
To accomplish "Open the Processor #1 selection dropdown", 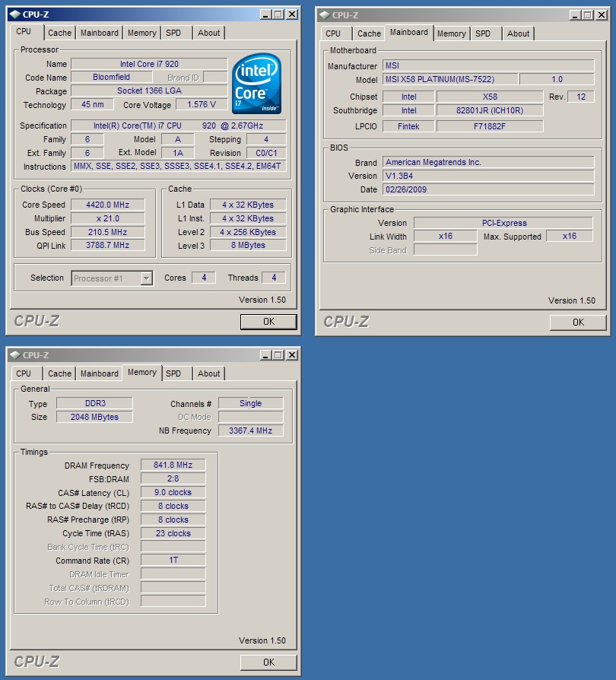I will coord(147,278).
